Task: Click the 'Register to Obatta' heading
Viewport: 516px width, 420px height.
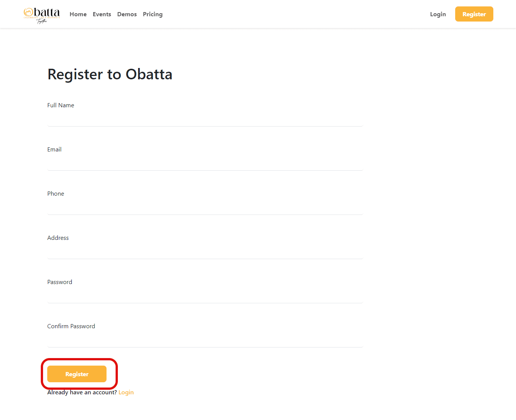Action: click(x=110, y=74)
